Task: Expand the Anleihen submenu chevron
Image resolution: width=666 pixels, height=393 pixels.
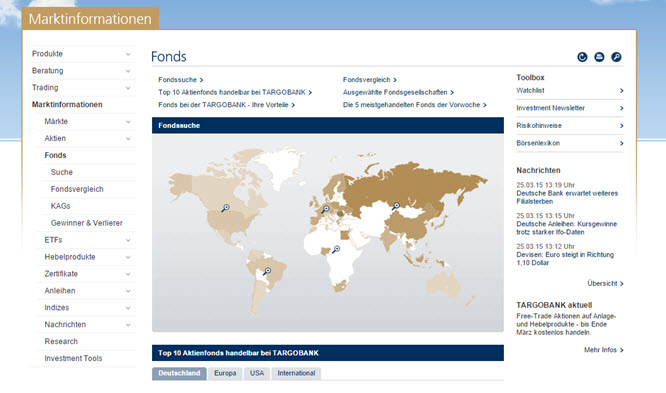Action: [x=128, y=291]
